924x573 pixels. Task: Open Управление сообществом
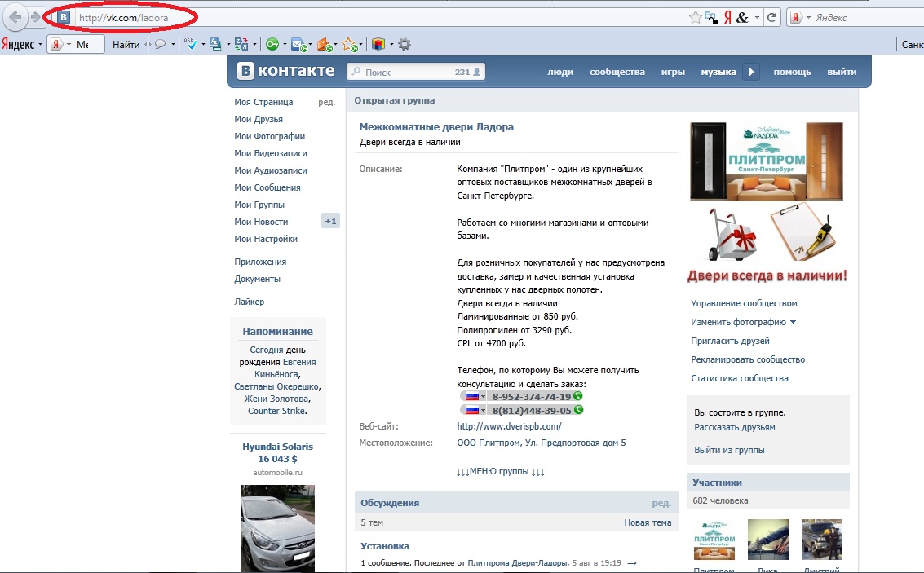pos(745,303)
